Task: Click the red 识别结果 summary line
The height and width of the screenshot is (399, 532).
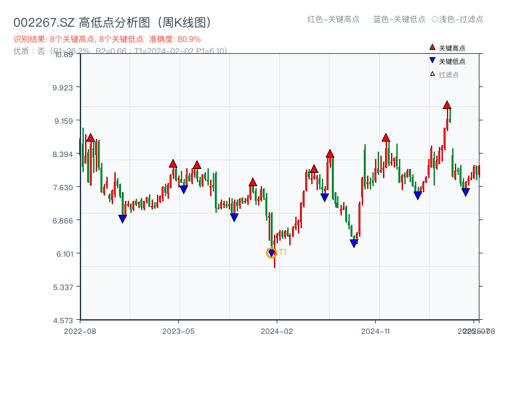Action: (107, 39)
